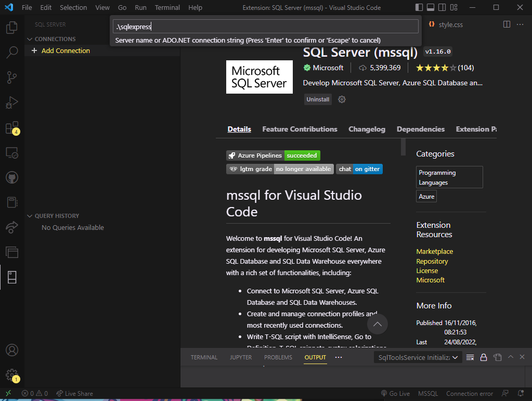
Task: Open the Source Control view
Action: click(x=12, y=77)
